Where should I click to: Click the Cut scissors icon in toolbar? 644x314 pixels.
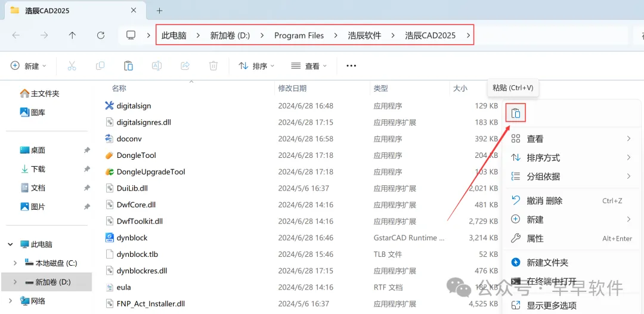72,66
